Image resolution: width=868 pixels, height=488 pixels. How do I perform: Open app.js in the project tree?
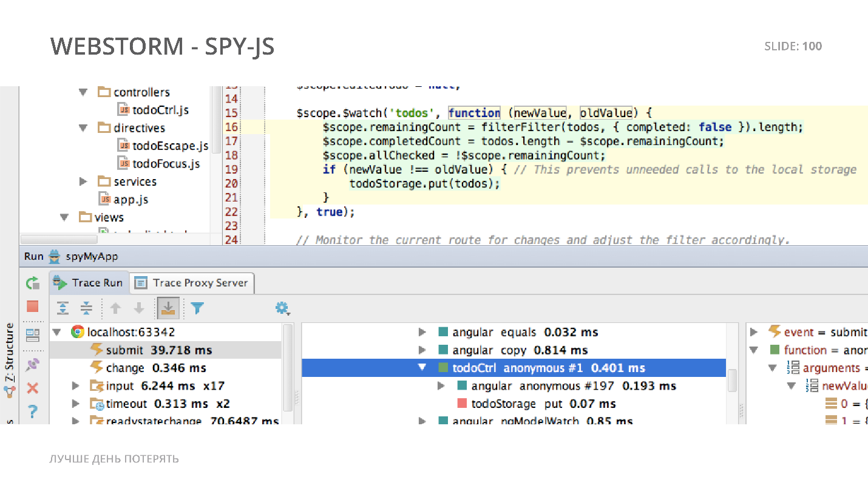coord(131,199)
